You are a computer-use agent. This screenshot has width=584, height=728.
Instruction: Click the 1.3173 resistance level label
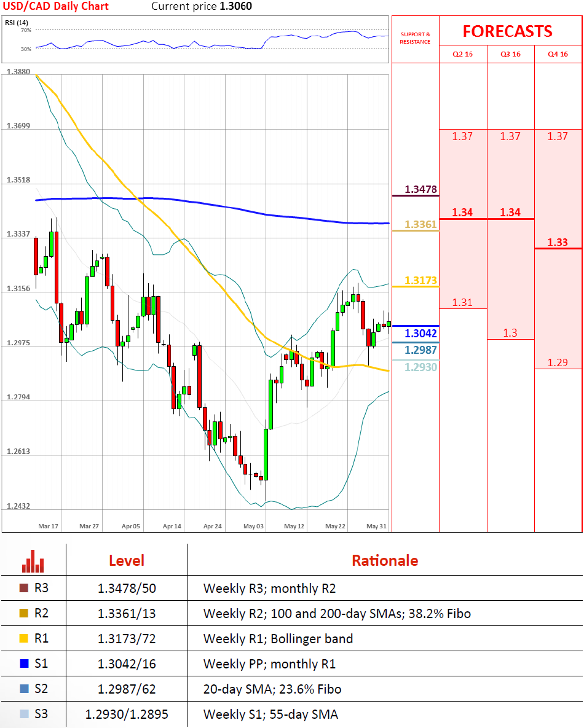tap(420, 280)
